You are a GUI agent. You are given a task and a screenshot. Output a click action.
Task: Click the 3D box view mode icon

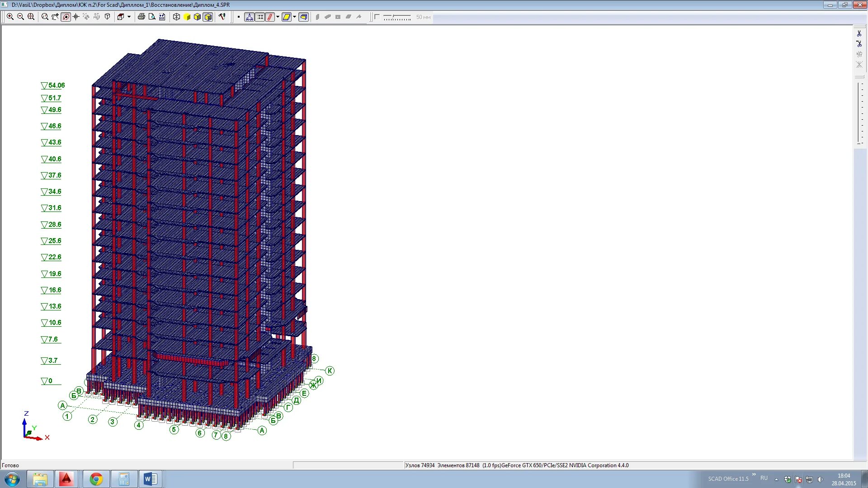(x=121, y=17)
